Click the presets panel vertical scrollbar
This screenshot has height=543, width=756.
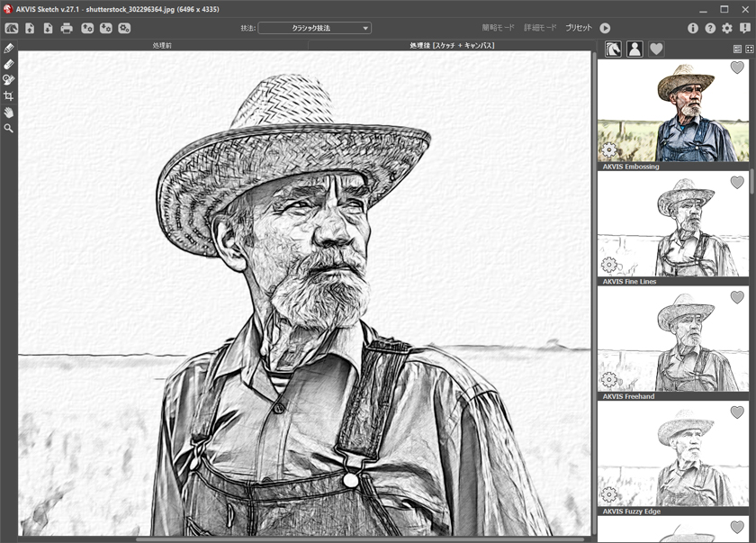pyautogui.click(x=751, y=179)
